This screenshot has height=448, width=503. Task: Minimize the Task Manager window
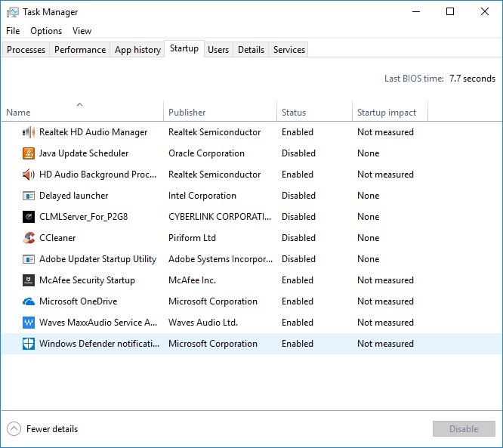coord(416,12)
